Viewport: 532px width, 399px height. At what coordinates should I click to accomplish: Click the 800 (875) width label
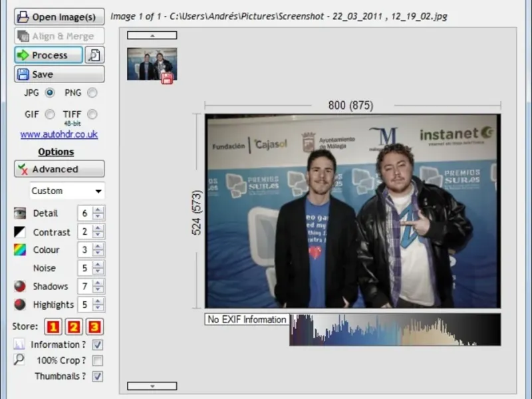click(x=351, y=106)
